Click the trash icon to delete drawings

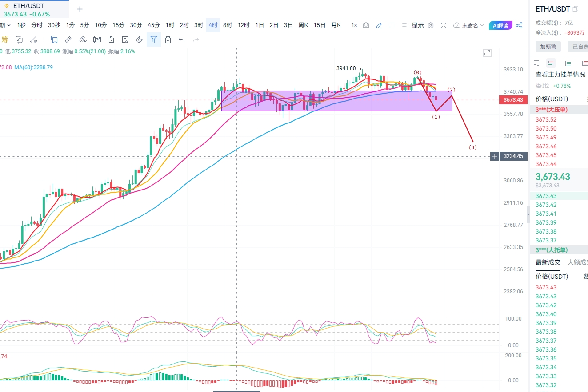pyautogui.click(x=168, y=40)
